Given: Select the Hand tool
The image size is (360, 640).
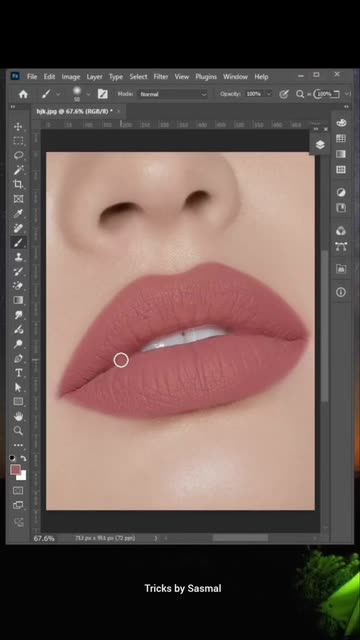Looking at the screenshot, I should (x=18, y=416).
